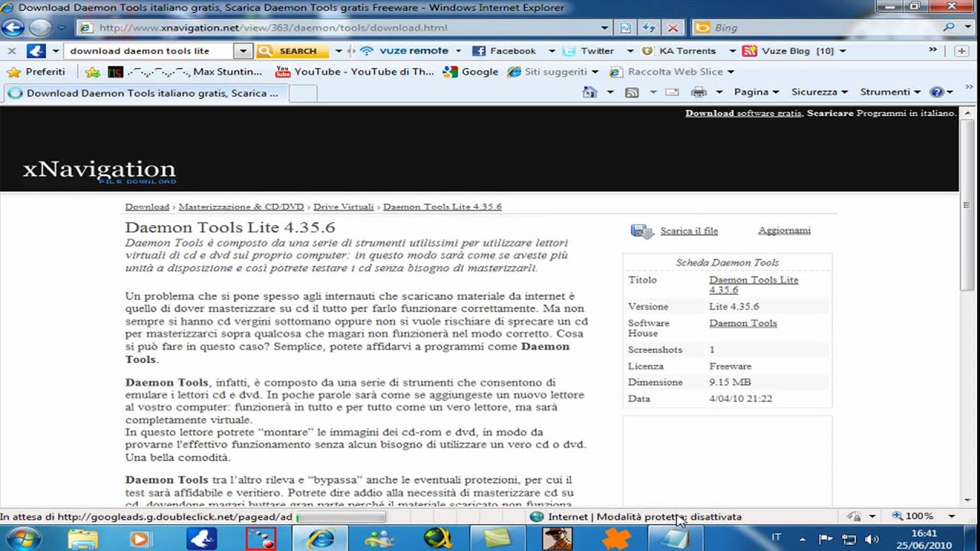980x551 pixels.
Task: Open the Vuze frog taskbar icon
Action: [202, 539]
